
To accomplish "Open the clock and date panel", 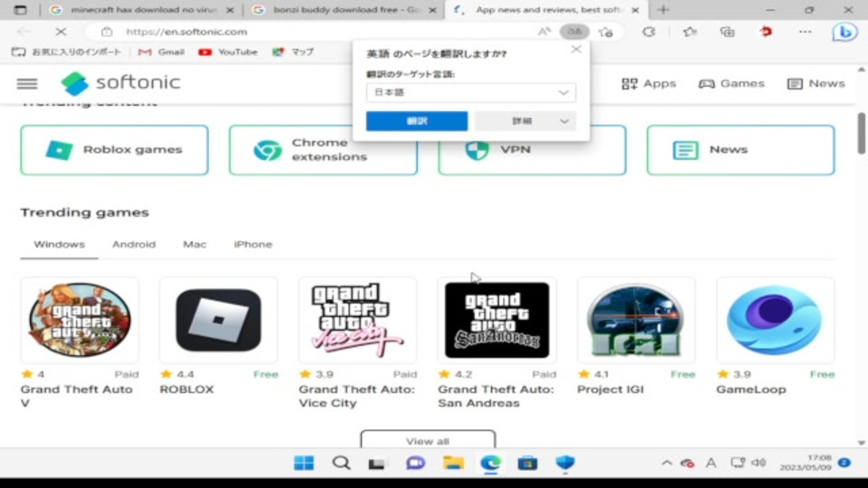I will [806, 463].
